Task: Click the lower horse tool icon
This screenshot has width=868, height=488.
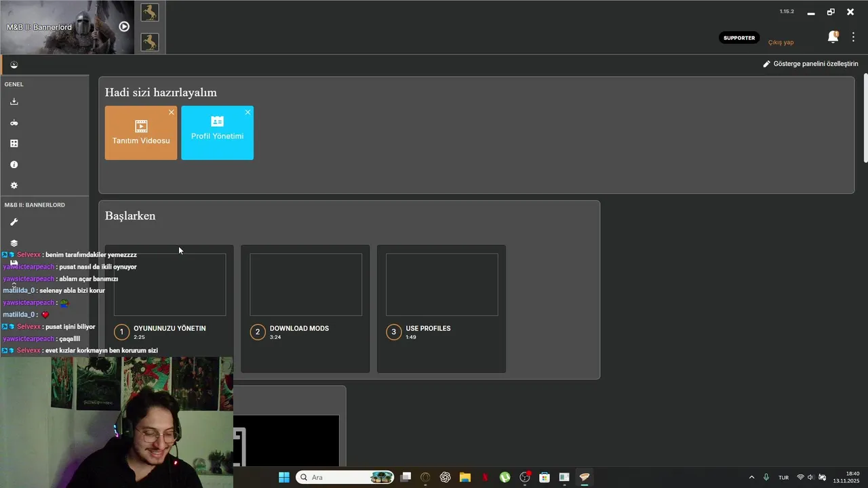Action: click(150, 42)
